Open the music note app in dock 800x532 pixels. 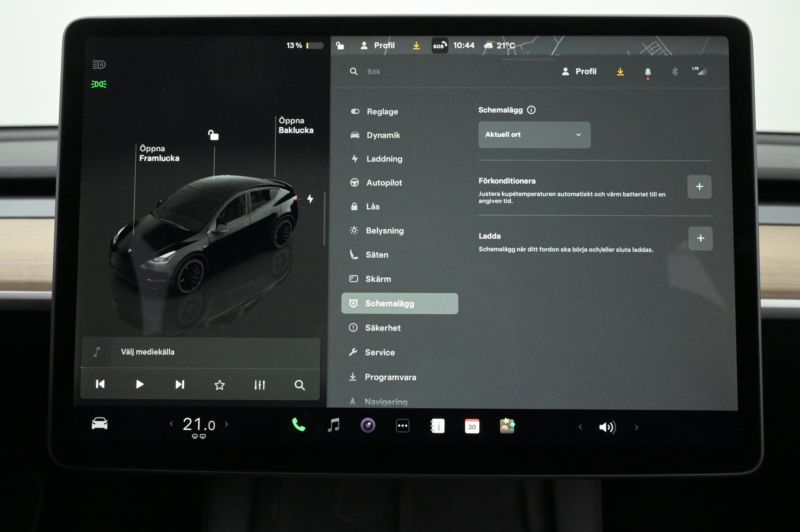pos(334,425)
